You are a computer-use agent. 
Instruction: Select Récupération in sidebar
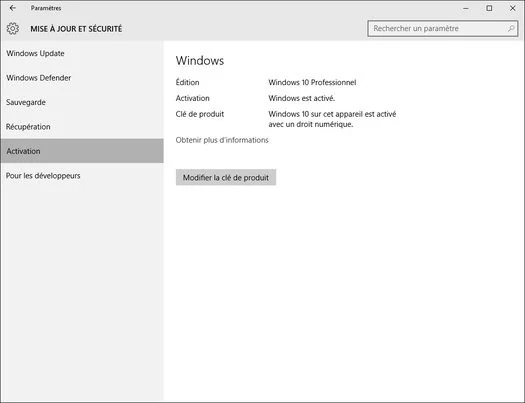[x=82, y=127]
